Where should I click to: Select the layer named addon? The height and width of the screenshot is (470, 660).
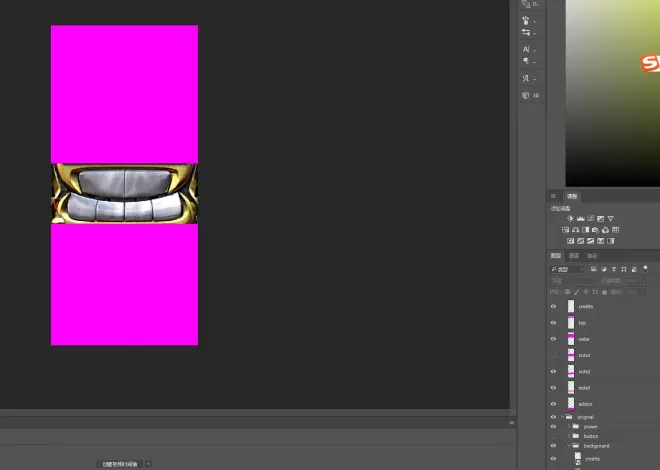point(585,404)
